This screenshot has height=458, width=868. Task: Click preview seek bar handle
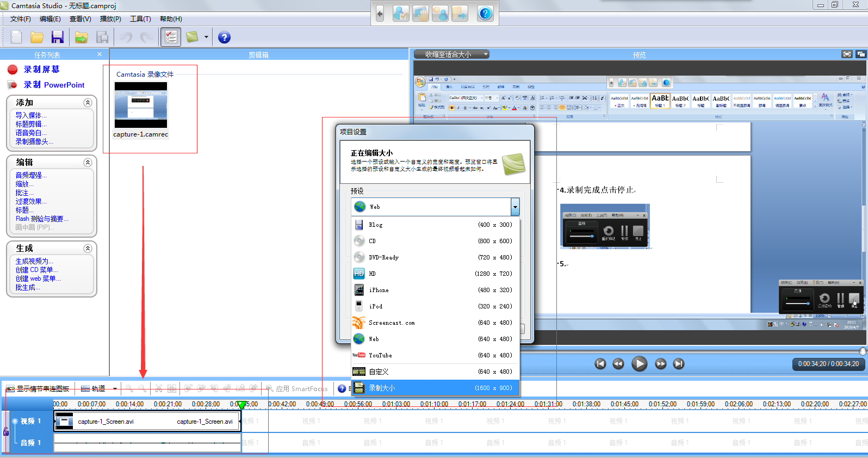click(x=863, y=351)
